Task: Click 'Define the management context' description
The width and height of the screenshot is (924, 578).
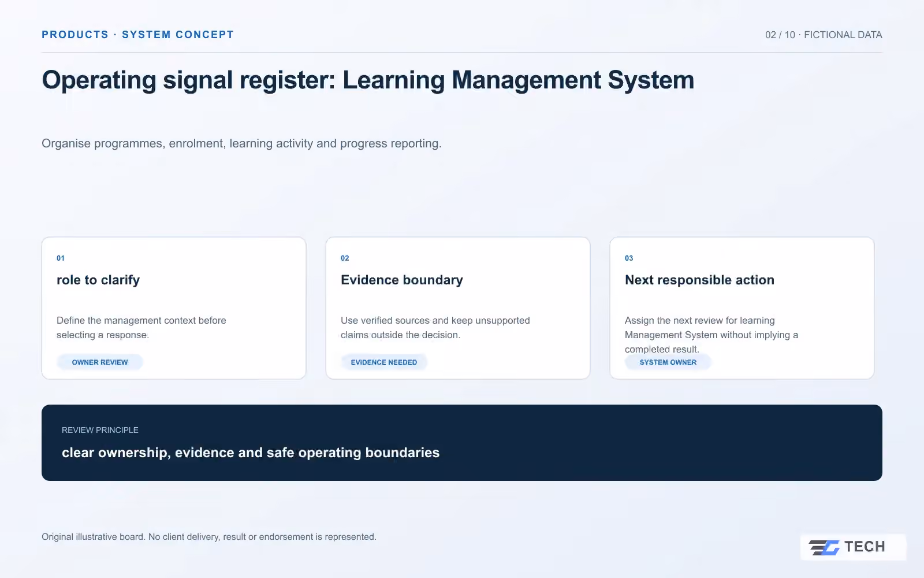Action: pyautogui.click(x=141, y=328)
